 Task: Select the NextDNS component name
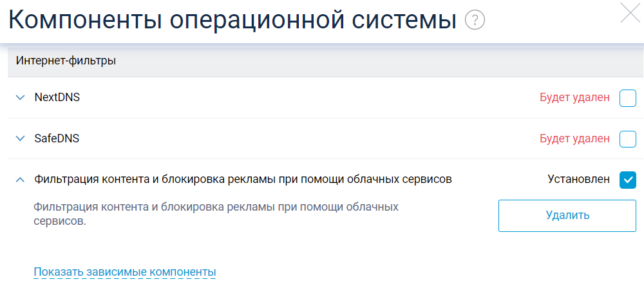[57, 98]
